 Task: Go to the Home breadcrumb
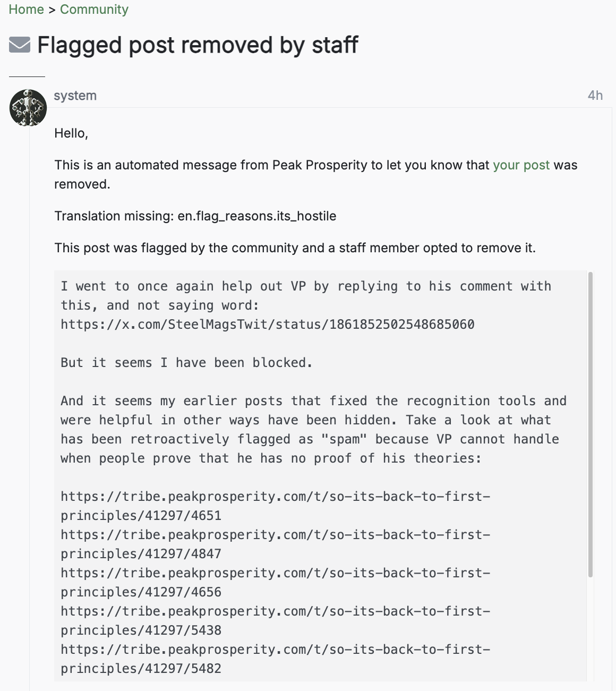tap(26, 10)
